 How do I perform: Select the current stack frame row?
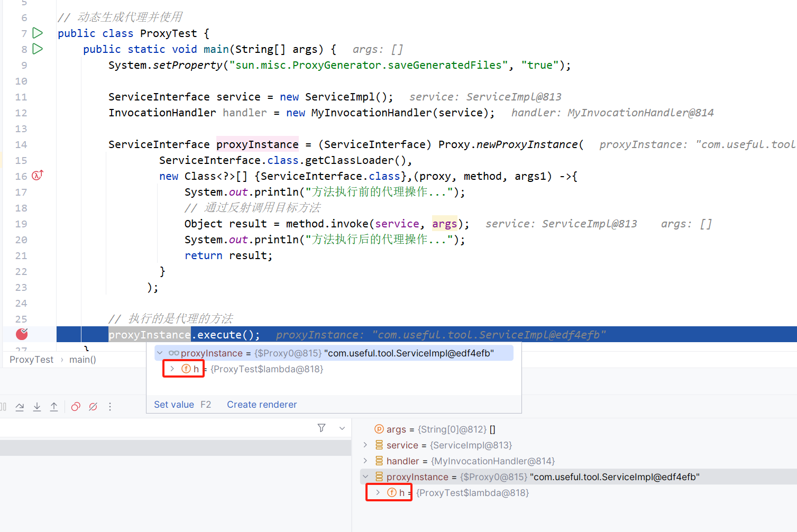point(175,448)
